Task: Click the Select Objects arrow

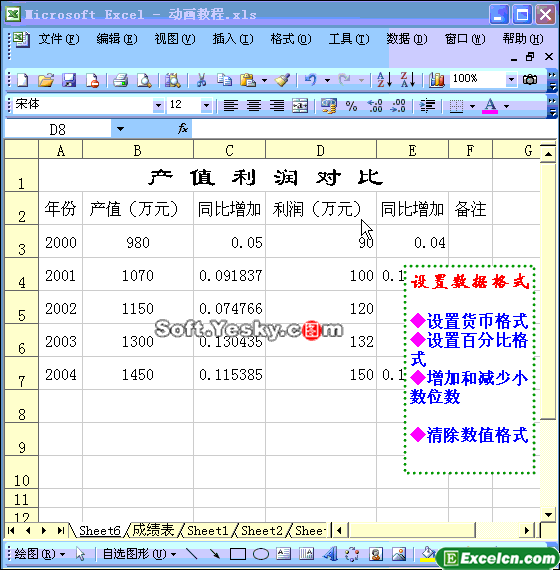Action: tap(80, 554)
